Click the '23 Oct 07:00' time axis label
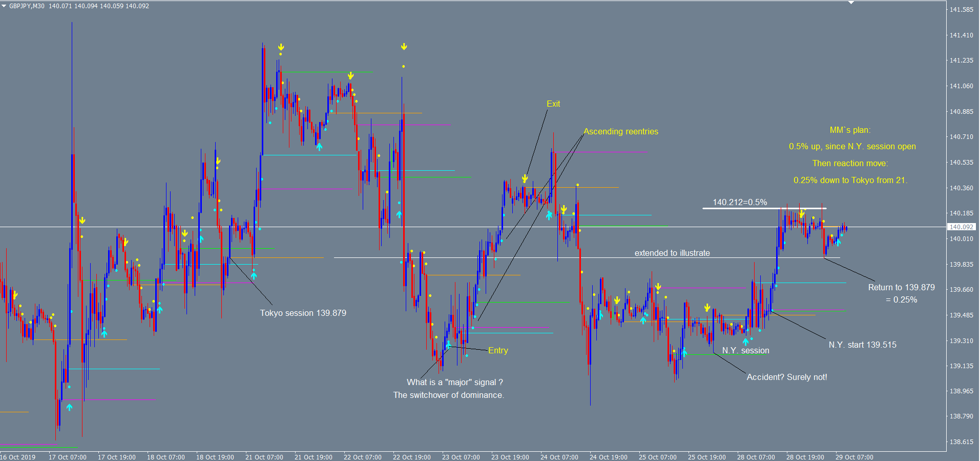 point(461,457)
